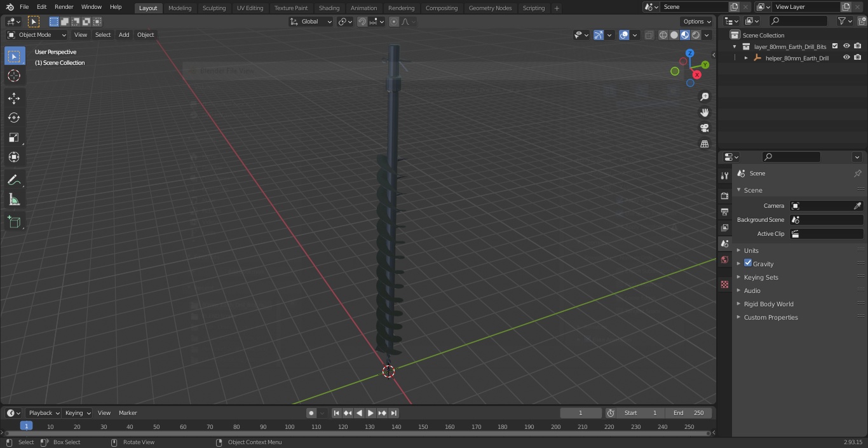
Task: Click the current frame number field
Action: click(x=580, y=413)
